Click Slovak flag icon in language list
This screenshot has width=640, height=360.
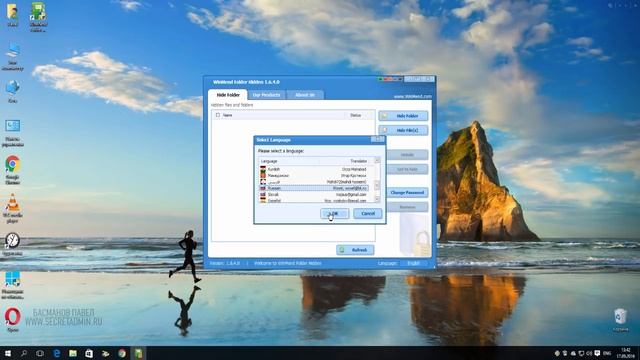click(263, 195)
